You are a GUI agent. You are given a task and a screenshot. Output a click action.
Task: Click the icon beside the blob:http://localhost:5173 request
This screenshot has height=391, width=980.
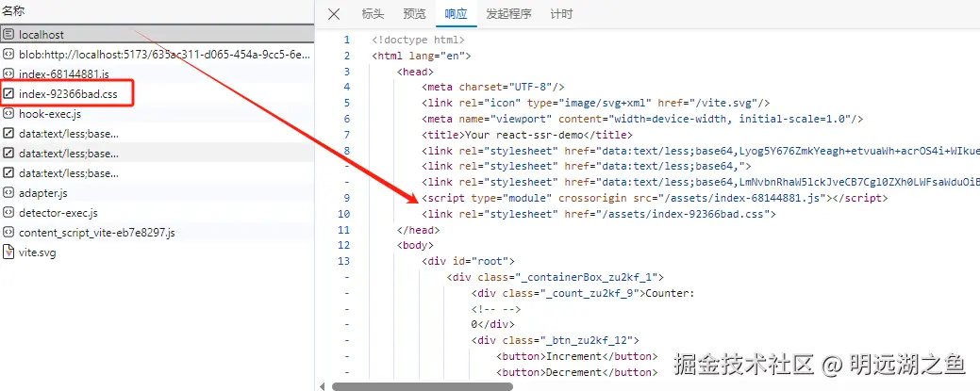[x=8, y=55]
